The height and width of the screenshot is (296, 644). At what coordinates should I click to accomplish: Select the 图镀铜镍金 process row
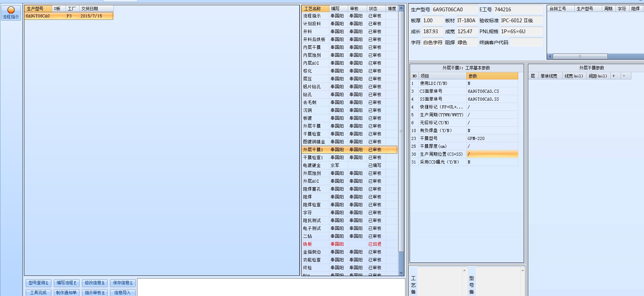[350, 142]
